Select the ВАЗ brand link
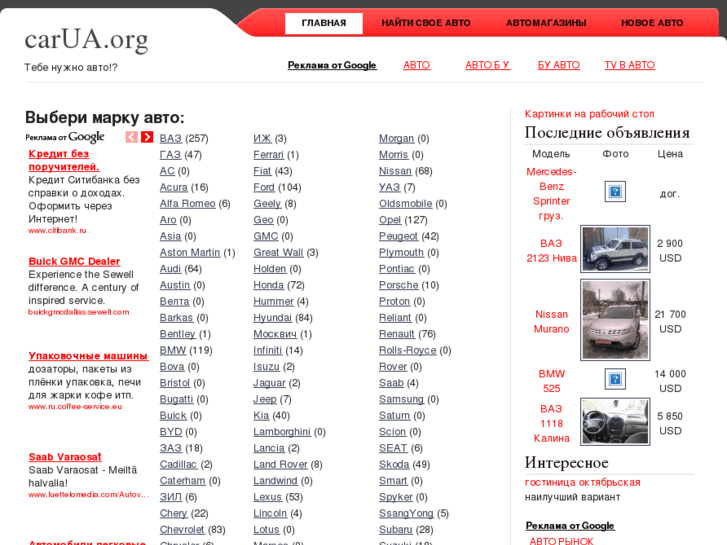Viewport: 727px width, 545px height. [171, 138]
